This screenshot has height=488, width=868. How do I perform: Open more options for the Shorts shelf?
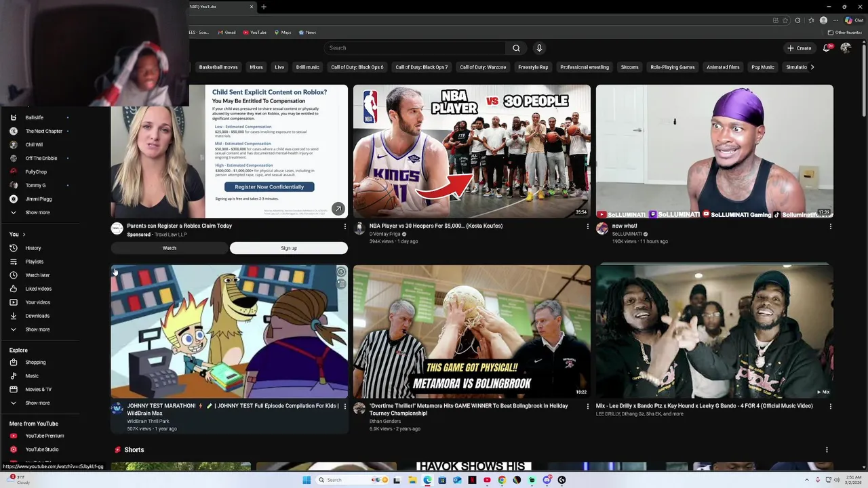coord(827,450)
